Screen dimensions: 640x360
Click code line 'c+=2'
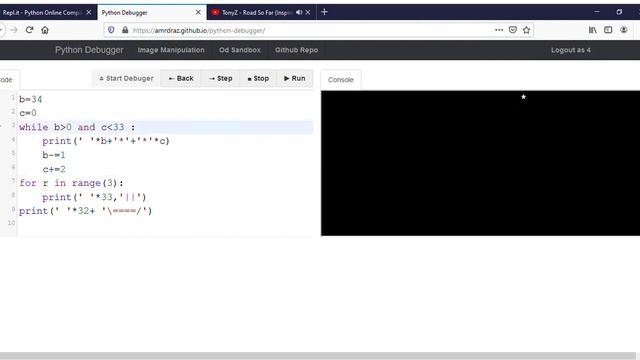[x=54, y=169]
